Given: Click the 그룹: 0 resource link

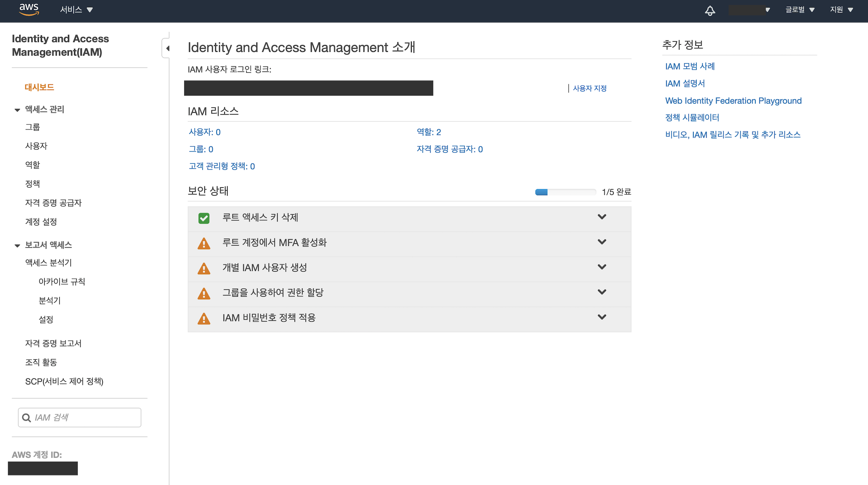Looking at the screenshot, I should 201,149.
